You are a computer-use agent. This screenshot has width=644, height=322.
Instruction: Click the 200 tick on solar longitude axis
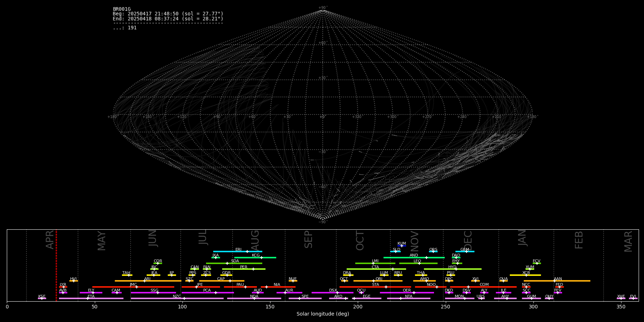[x=358, y=306]
